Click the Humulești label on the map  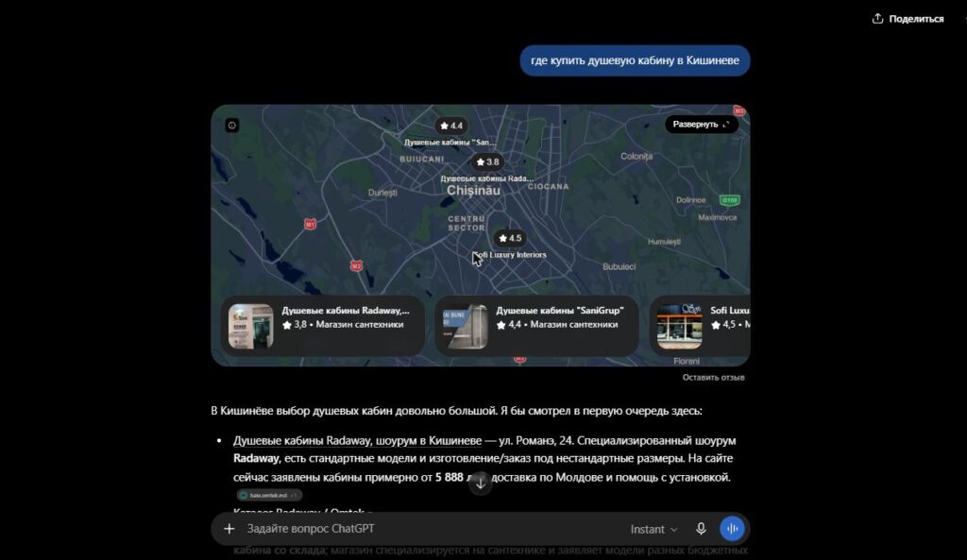point(664,242)
